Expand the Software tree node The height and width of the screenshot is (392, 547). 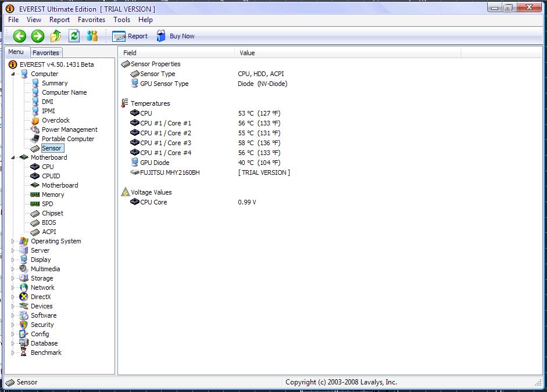click(13, 315)
